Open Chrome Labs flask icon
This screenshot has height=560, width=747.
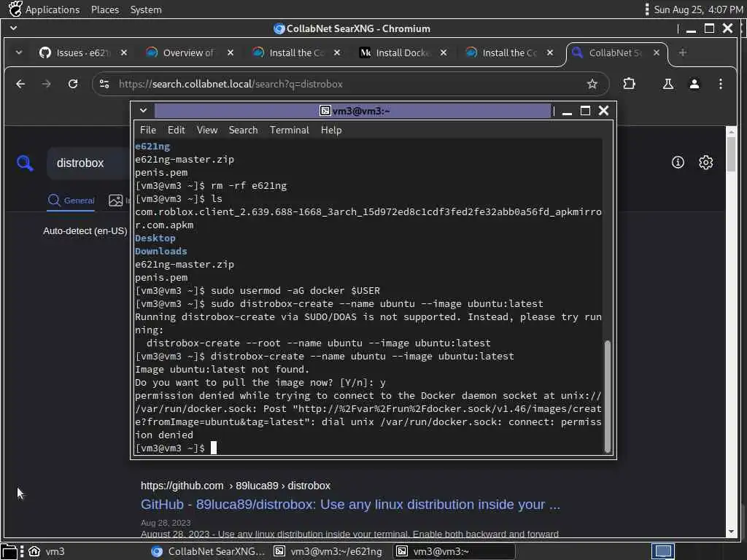[x=668, y=85]
